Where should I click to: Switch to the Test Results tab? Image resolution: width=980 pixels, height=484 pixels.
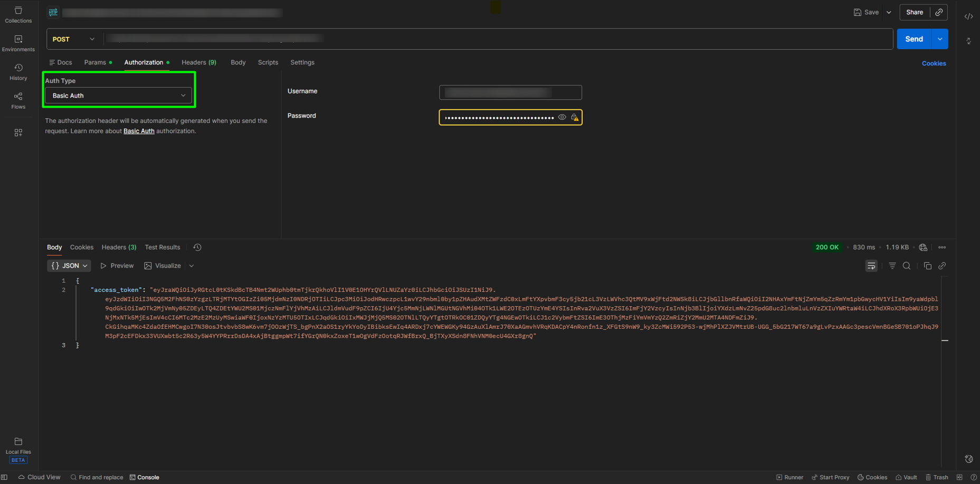tap(163, 247)
